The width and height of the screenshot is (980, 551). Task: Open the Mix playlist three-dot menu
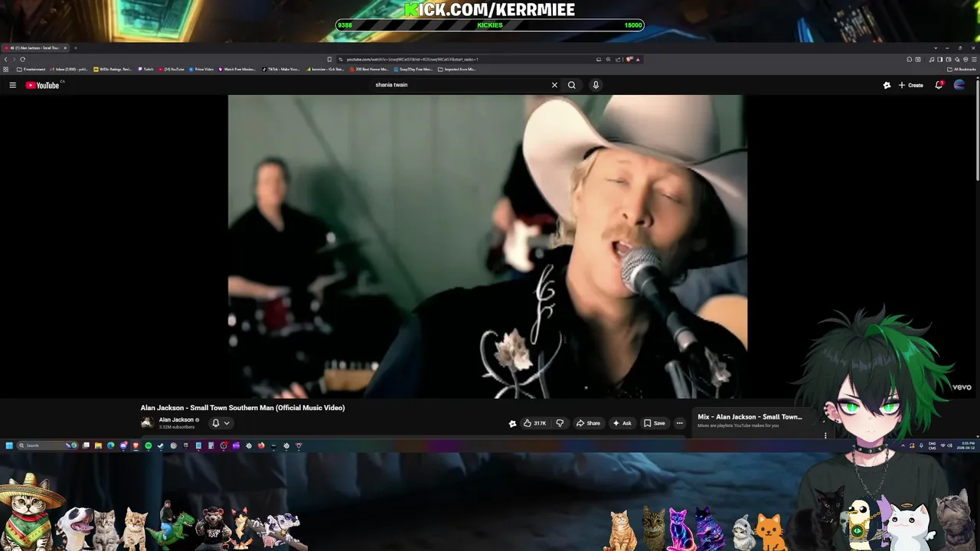click(x=825, y=435)
